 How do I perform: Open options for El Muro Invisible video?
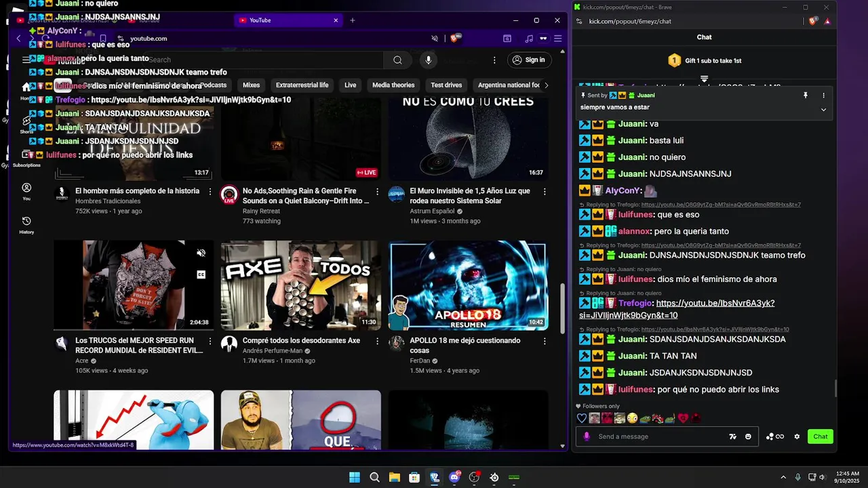point(545,192)
